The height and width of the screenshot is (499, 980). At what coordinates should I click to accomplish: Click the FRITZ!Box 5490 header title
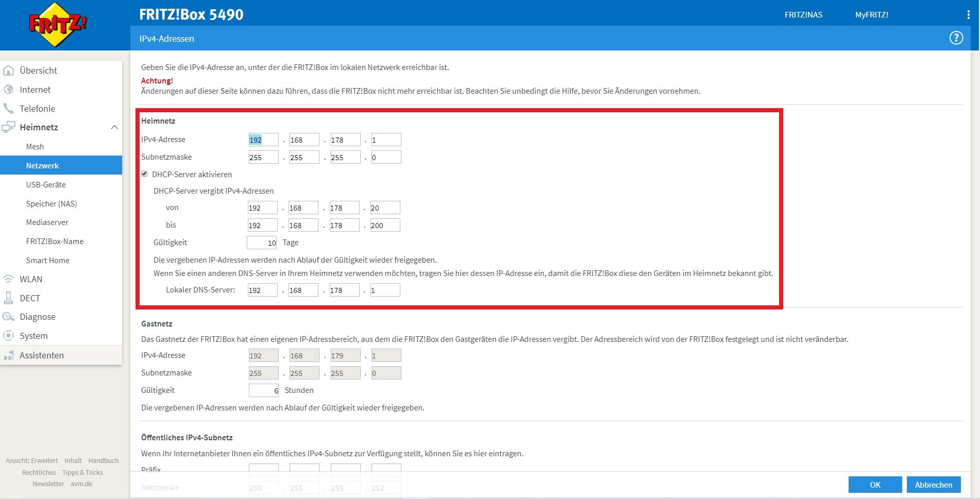point(191,14)
